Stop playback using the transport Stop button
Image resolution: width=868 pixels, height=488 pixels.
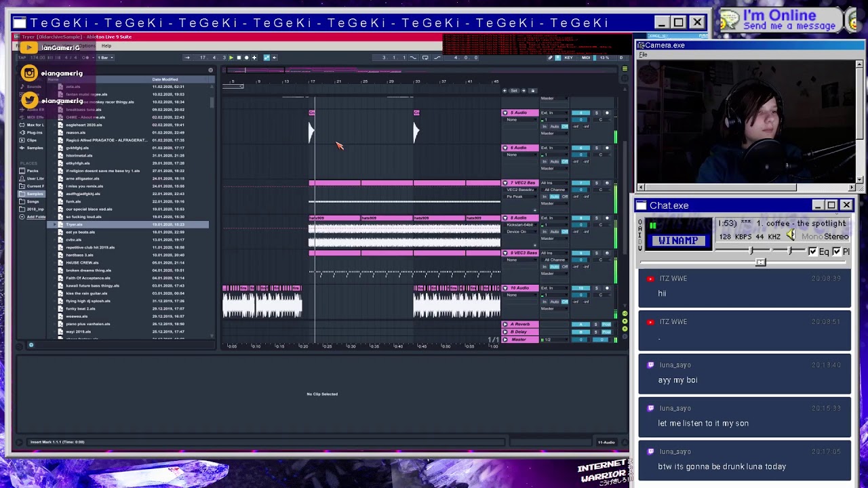click(x=239, y=58)
